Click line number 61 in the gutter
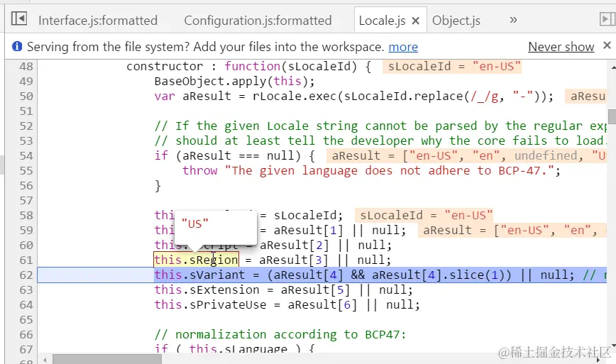The width and height of the screenshot is (616, 364). click(x=26, y=260)
